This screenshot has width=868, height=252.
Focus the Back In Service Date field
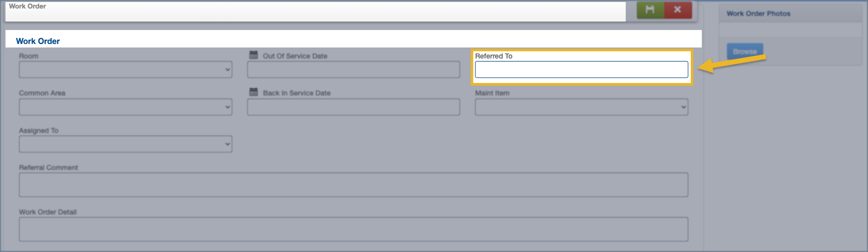pos(353,107)
